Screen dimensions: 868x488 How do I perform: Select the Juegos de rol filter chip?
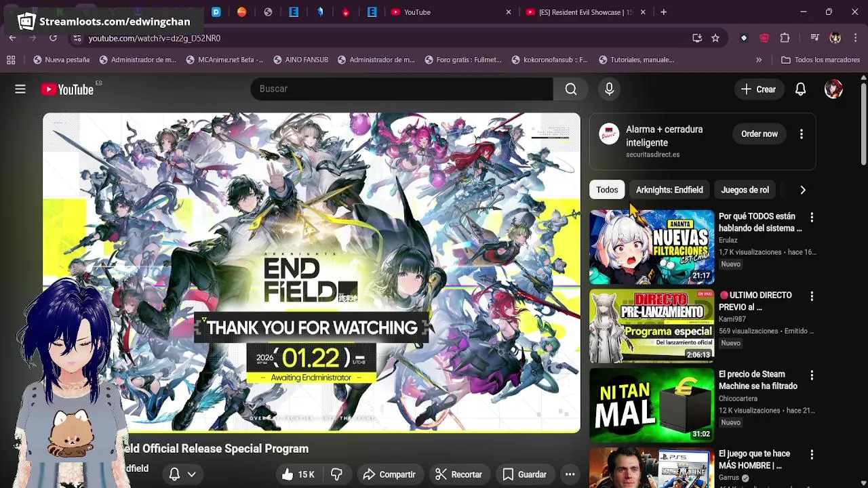coord(745,190)
